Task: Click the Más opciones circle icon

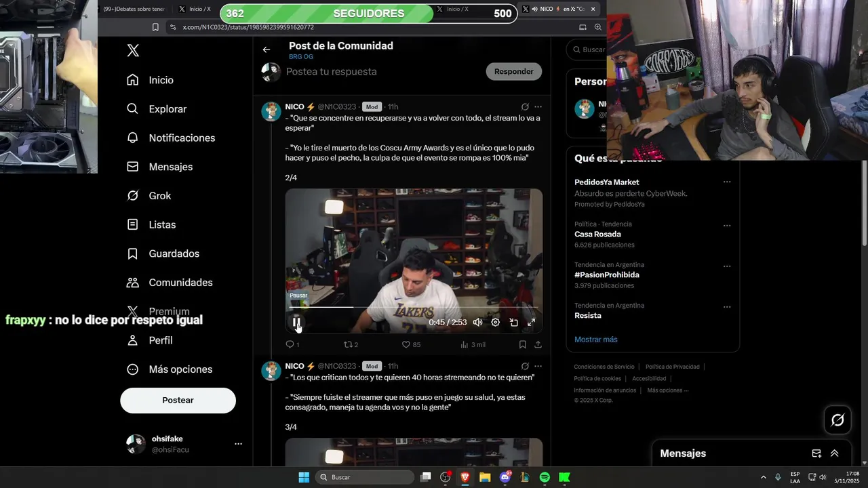Action: (133, 369)
